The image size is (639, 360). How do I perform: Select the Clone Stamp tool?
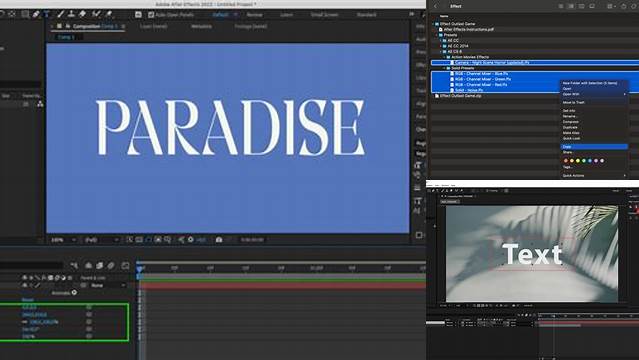tap(71, 14)
